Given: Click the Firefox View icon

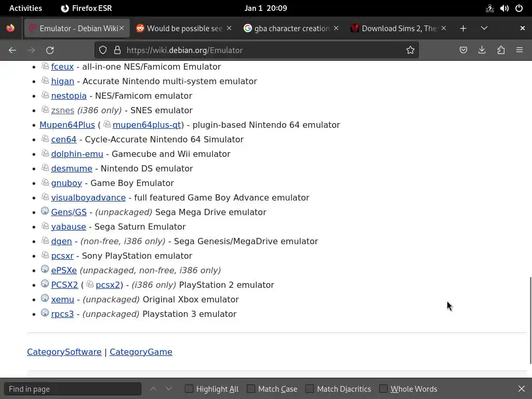Looking at the screenshot, I should pyautogui.click(x=10, y=28).
